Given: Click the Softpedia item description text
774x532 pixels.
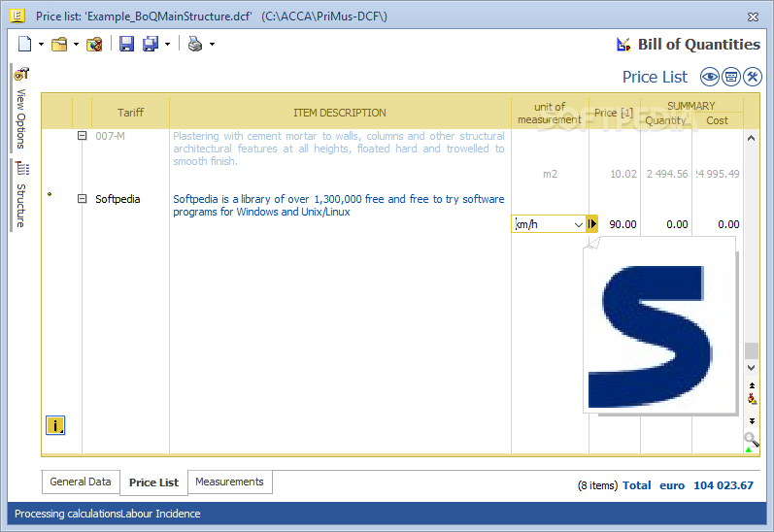Looking at the screenshot, I should [x=339, y=205].
